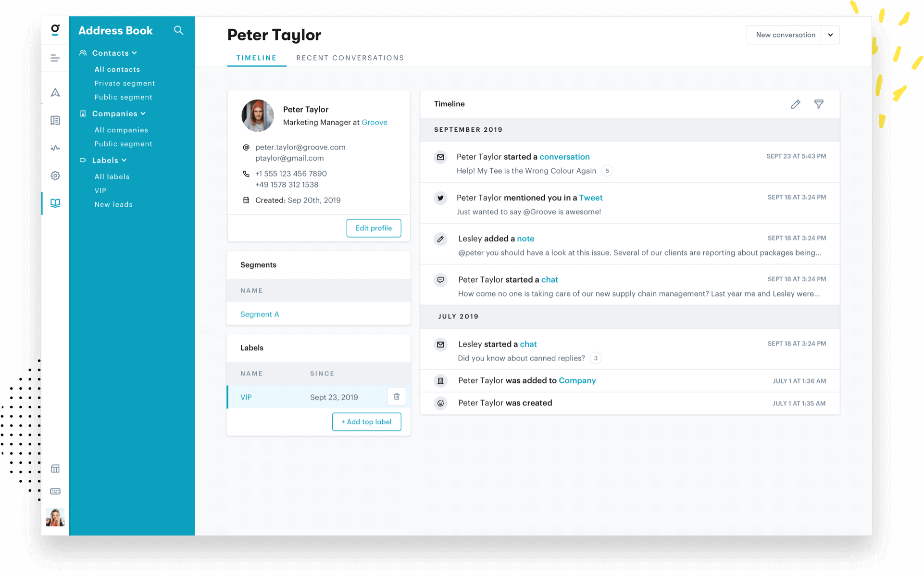Click Peter Taylor's profile thumbnail photo

coord(258,115)
